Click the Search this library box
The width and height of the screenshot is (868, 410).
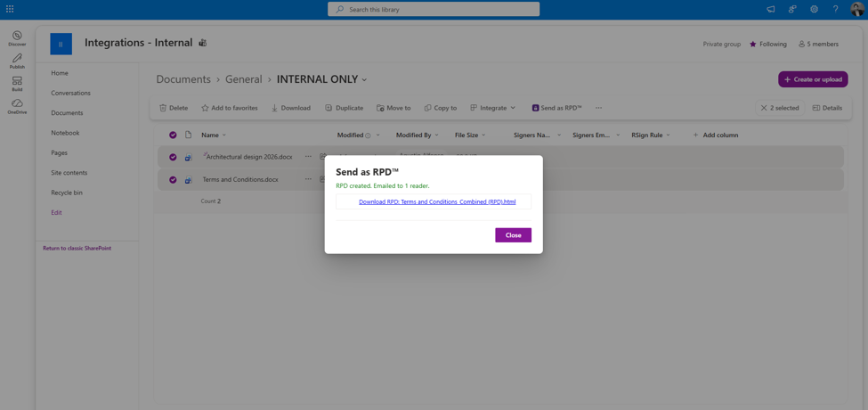pos(434,9)
